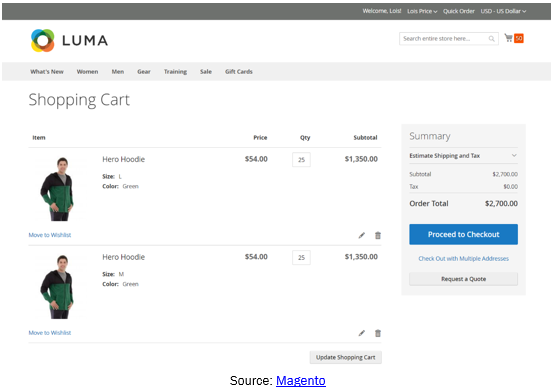
Task: Open the Sale menu
Action: coord(206,72)
